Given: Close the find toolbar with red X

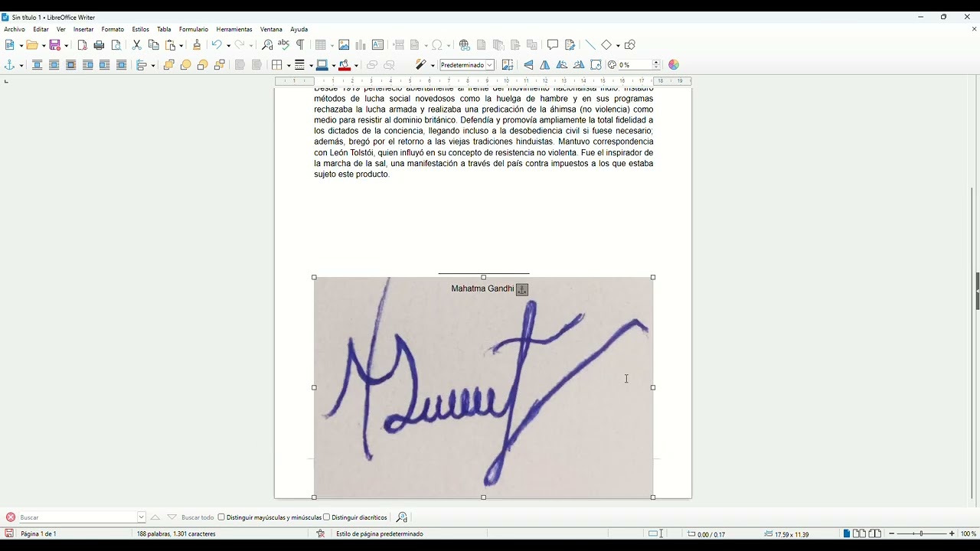Looking at the screenshot, I should pos(11,517).
